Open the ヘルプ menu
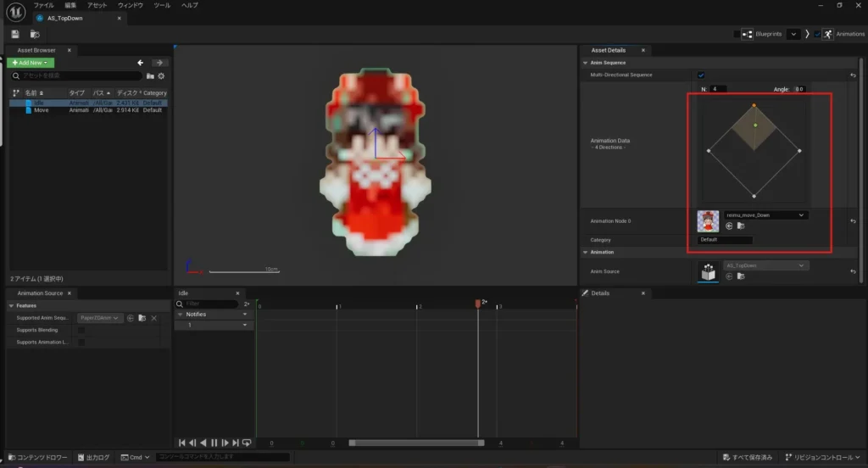This screenshot has height=468, width=868. coord(189,5)
